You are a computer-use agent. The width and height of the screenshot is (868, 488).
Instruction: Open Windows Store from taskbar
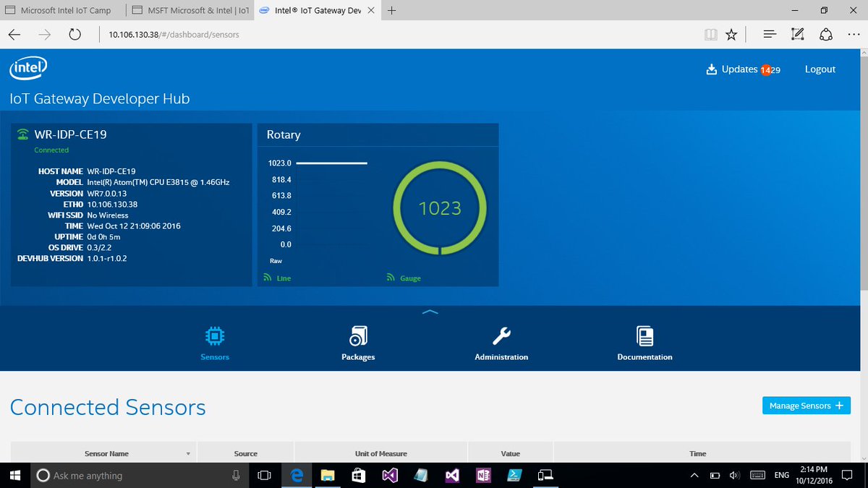[x=358, y=475]
